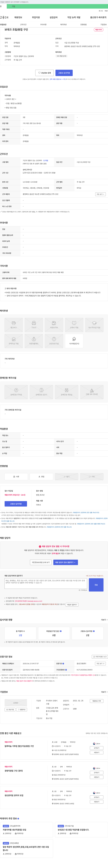Expand 채용 담당자 정보 열람하기

point(65,562)
